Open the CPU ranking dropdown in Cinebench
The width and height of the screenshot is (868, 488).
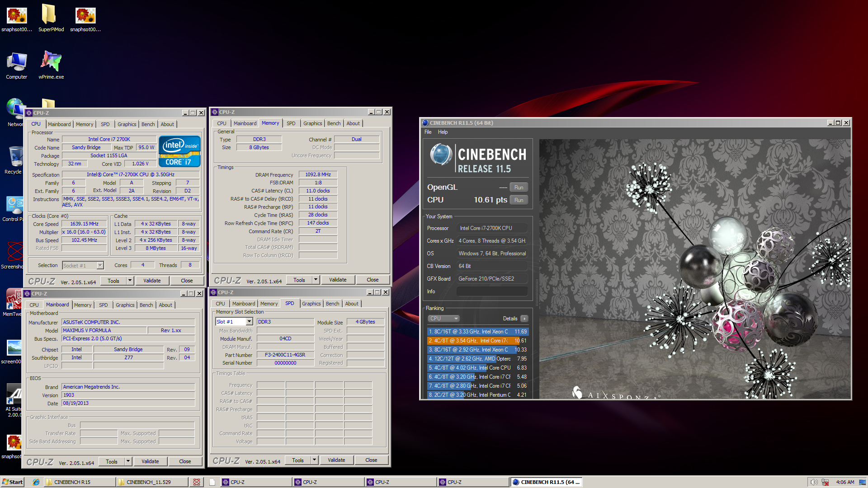(x=443, y=319)
